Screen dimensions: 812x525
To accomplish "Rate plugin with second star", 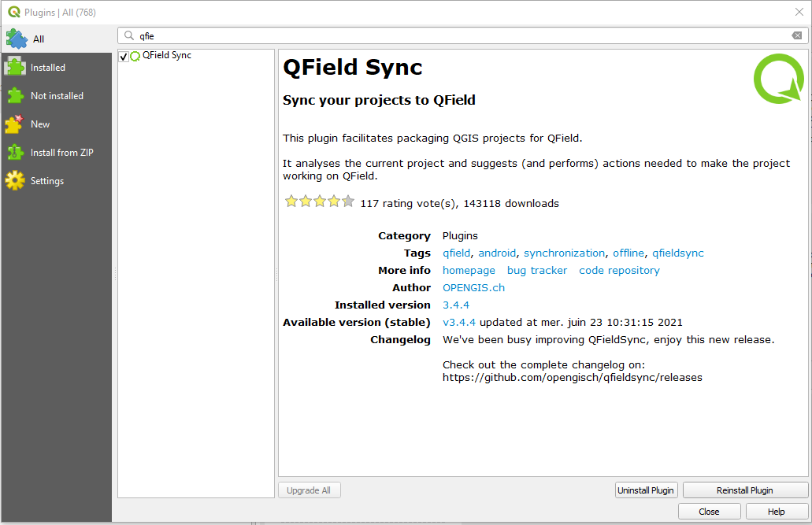I will coord(306,201).
